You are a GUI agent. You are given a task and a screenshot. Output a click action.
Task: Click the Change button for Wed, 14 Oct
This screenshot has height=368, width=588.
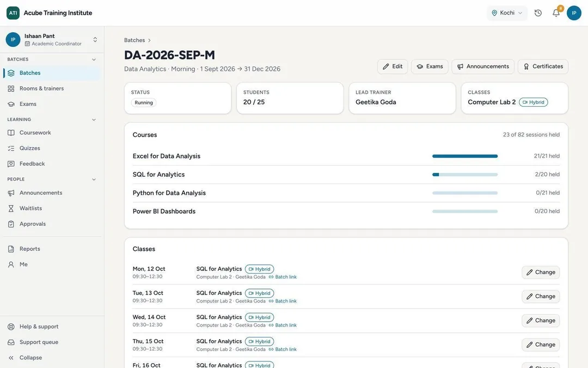(541, 321)
